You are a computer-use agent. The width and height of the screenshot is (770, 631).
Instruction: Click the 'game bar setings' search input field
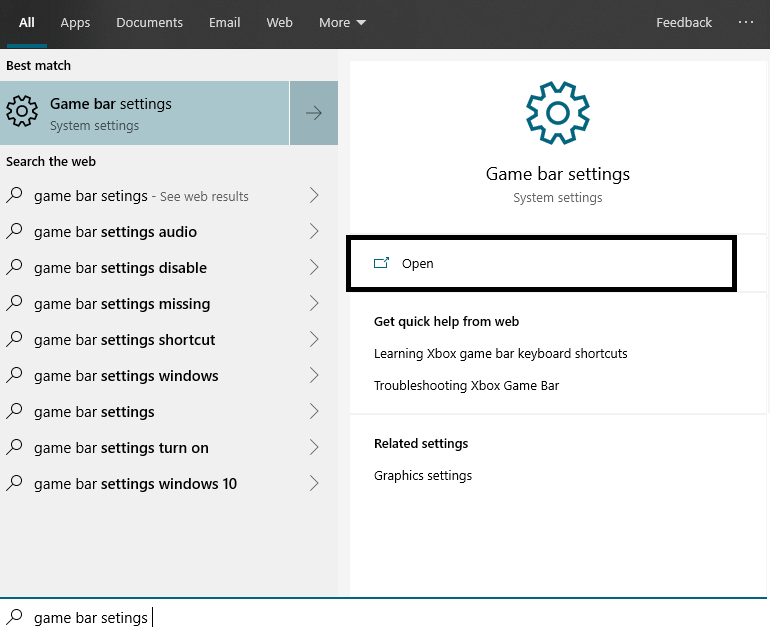[x=383, y=617]
